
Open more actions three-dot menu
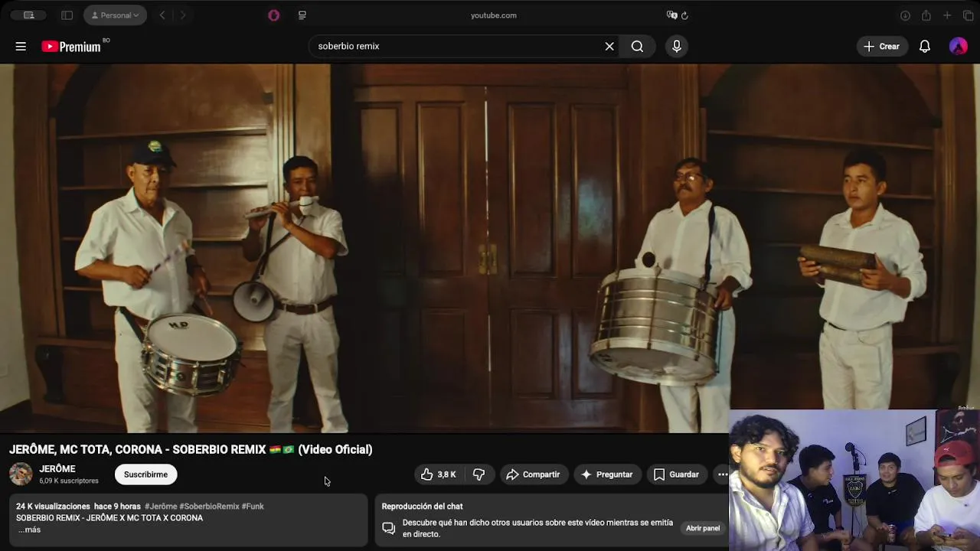click(x=722, y=474)
